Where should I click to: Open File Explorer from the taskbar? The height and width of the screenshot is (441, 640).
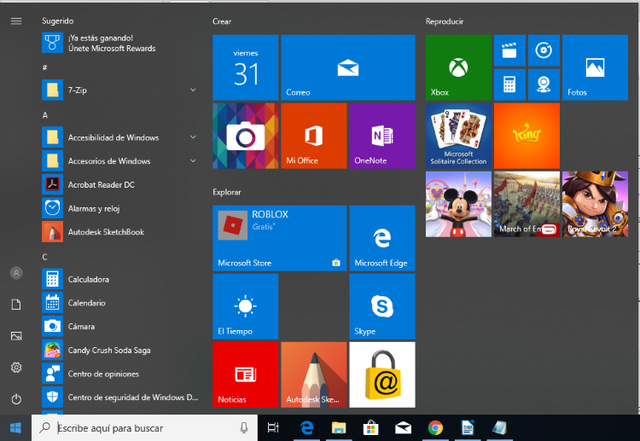point(338,428)
